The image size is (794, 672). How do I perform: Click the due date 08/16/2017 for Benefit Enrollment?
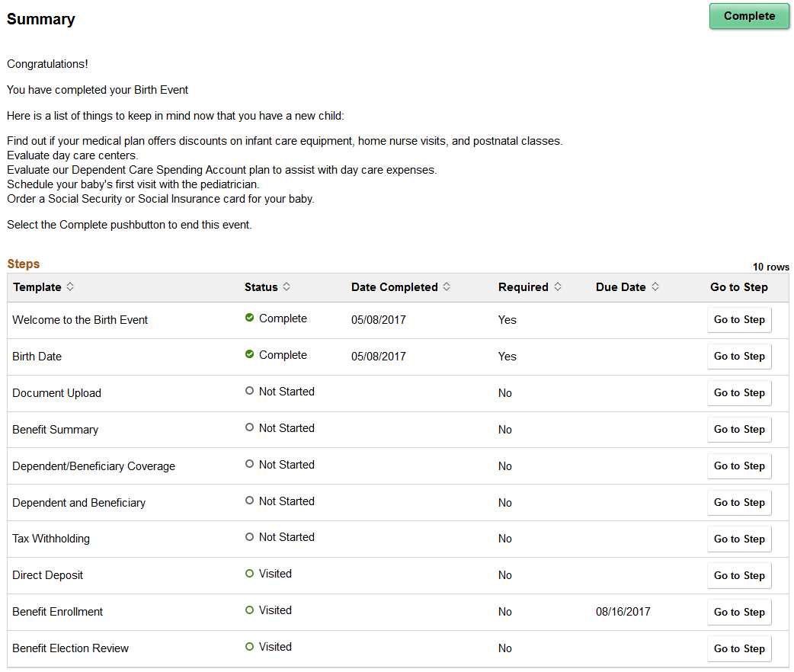click(623, 612)
